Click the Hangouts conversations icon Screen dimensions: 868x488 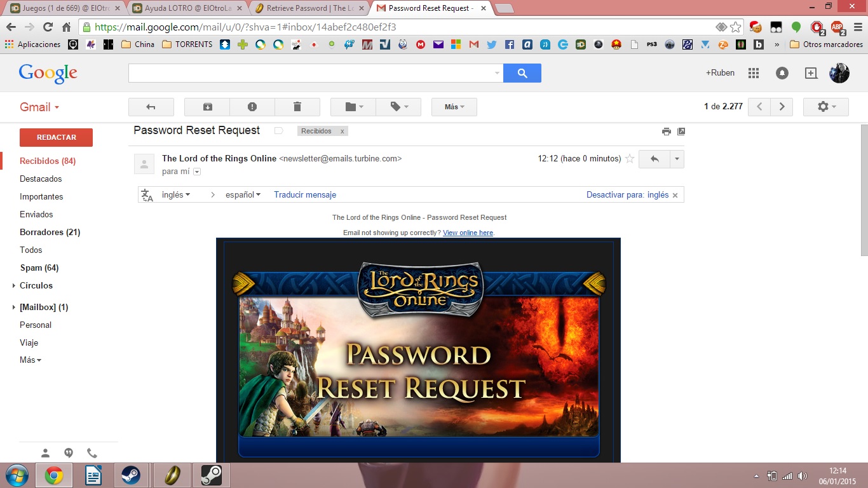pyautogui.click(x=69, y=453)
